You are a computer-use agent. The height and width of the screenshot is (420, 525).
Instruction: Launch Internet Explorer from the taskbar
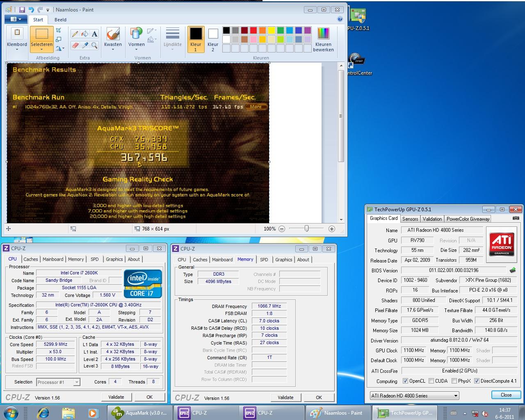coord(43,413)
